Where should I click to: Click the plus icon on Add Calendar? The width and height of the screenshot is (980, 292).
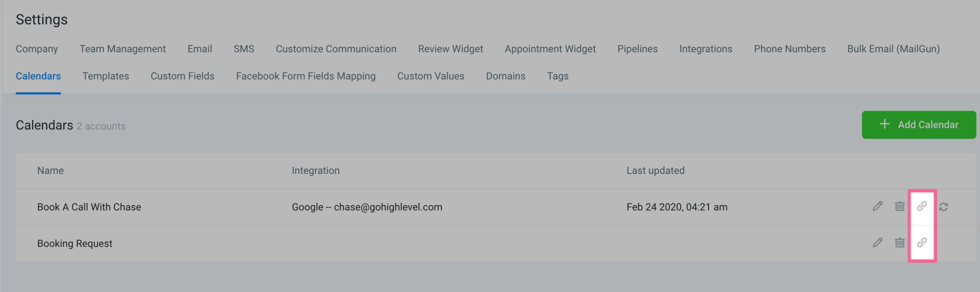click(x=885, y=125)
